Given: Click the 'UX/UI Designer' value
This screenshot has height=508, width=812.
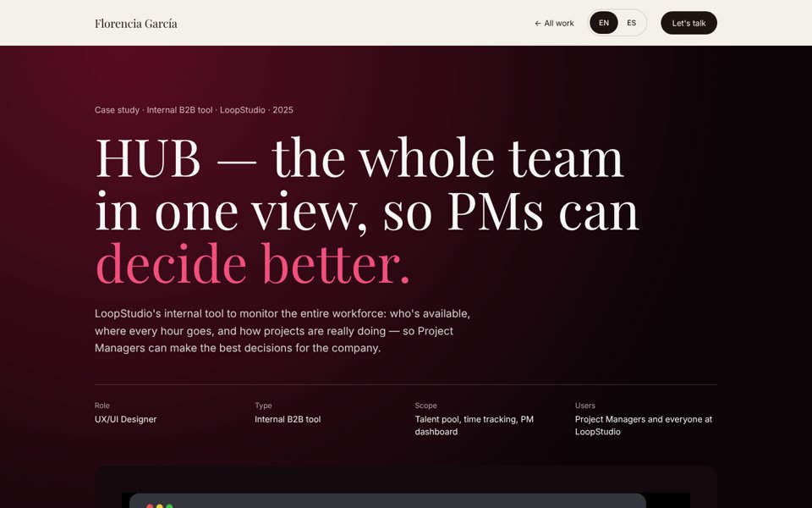Looking at the screenshot, I should [x=125, y=419].
